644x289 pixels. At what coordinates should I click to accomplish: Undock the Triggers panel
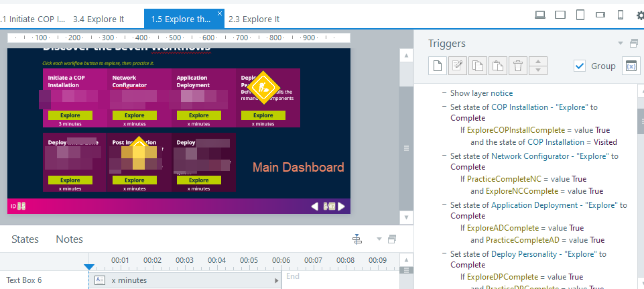click(634, 43)
